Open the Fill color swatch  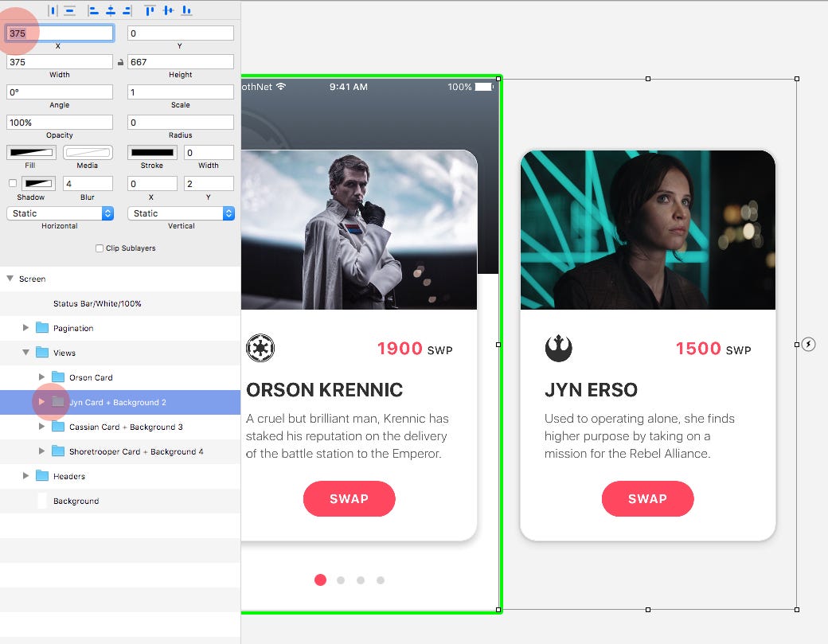(x=31, y=153)
